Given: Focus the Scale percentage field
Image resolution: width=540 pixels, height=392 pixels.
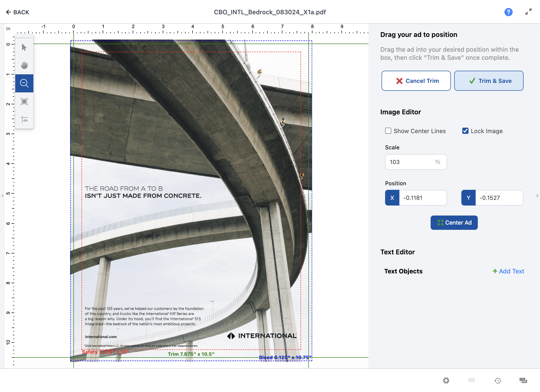Looking at the screenshot, I should tap(416, 162).
